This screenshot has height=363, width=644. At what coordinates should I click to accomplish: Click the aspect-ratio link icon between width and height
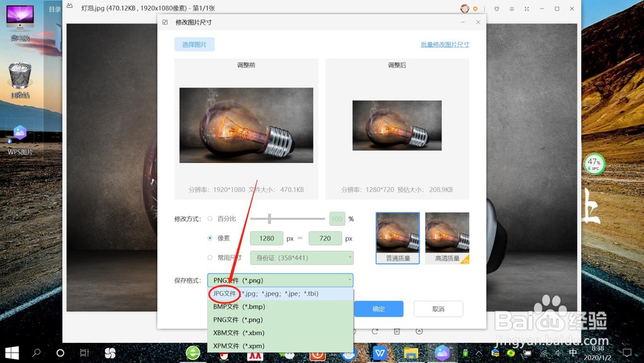[300, 239]
